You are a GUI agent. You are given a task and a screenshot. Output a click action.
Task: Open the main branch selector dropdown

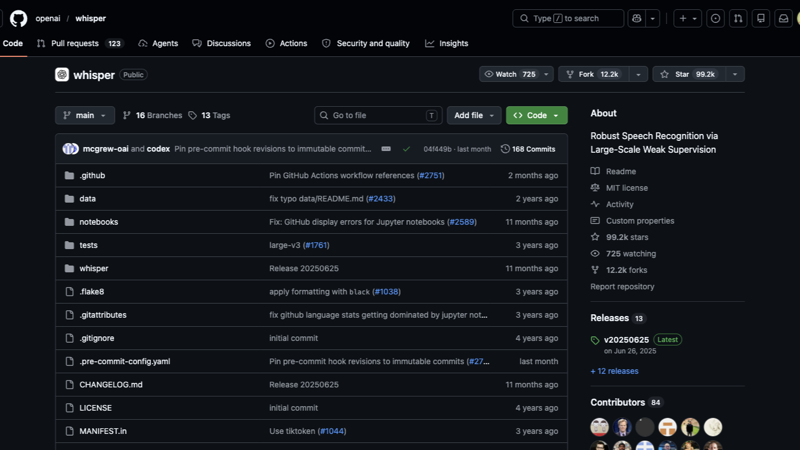[85, 115]
